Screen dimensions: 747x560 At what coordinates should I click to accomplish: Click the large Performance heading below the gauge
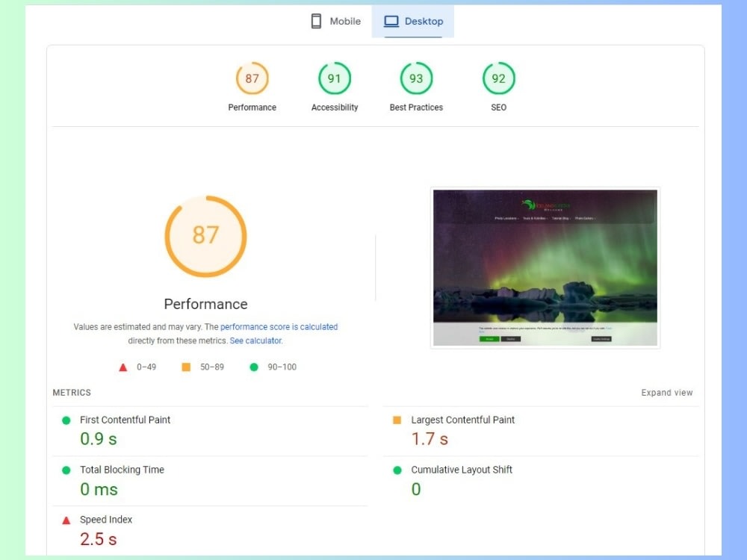pos(206,304)
